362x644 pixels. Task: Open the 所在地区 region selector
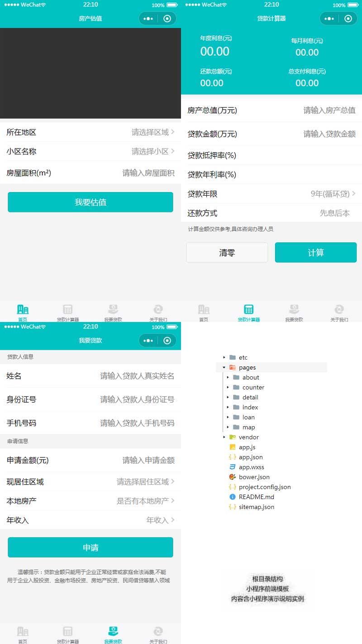pos(90,132)
